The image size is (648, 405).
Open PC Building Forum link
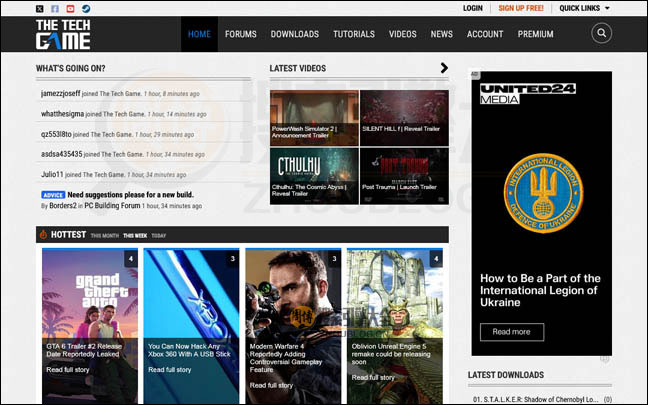[112, 205]
